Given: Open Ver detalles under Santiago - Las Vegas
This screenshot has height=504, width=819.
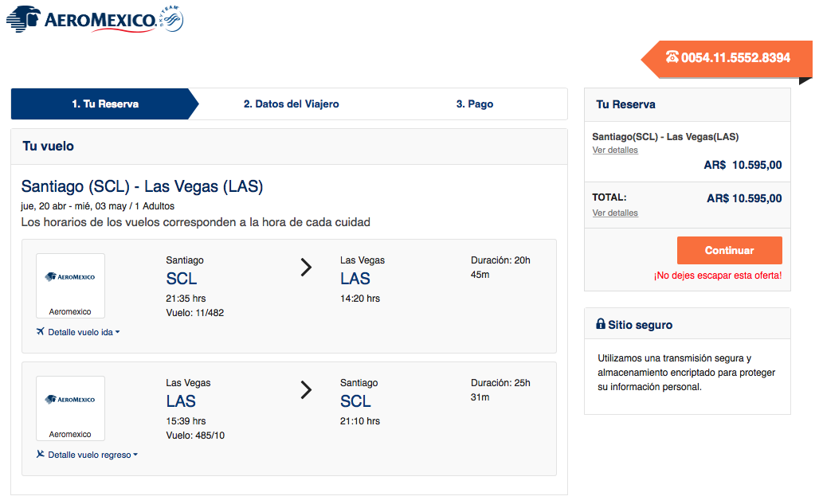Looking at the screenshot, I should (615, 150).
